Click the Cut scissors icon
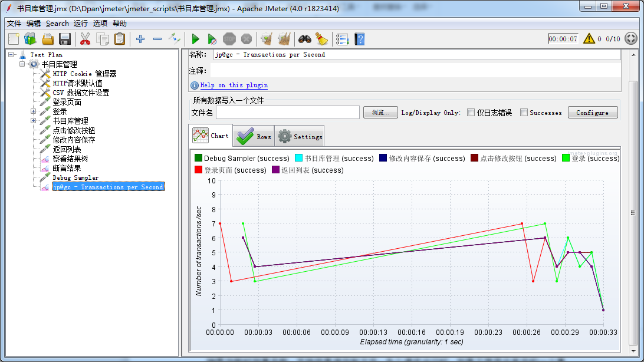Screen dimensions: 644x362 click(x=85, y=39)
